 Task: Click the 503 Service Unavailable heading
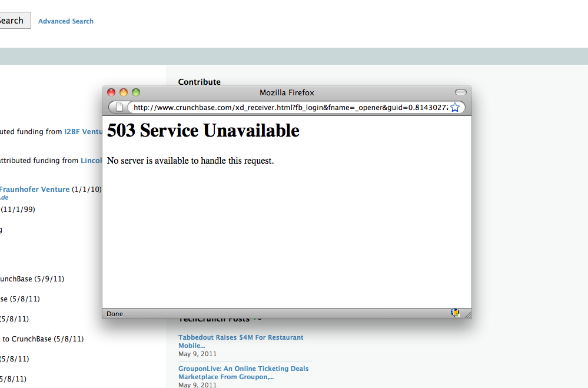(x=203, y=131)
